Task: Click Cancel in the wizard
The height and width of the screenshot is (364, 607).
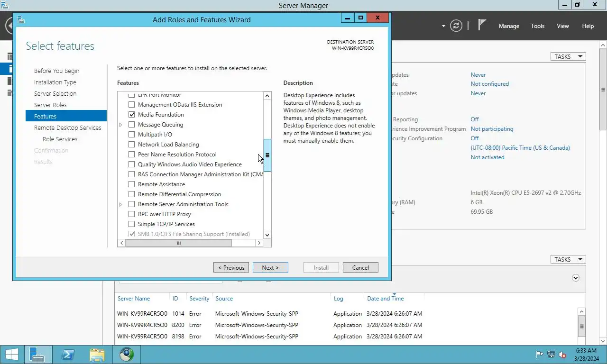Action: [360, 267]
